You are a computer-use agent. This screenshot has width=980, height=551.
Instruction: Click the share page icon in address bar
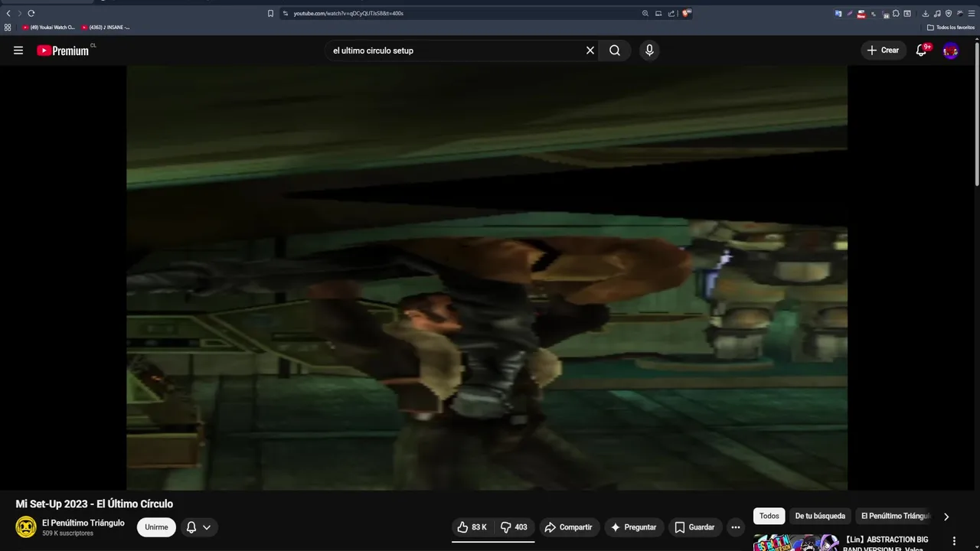point(671,13)
